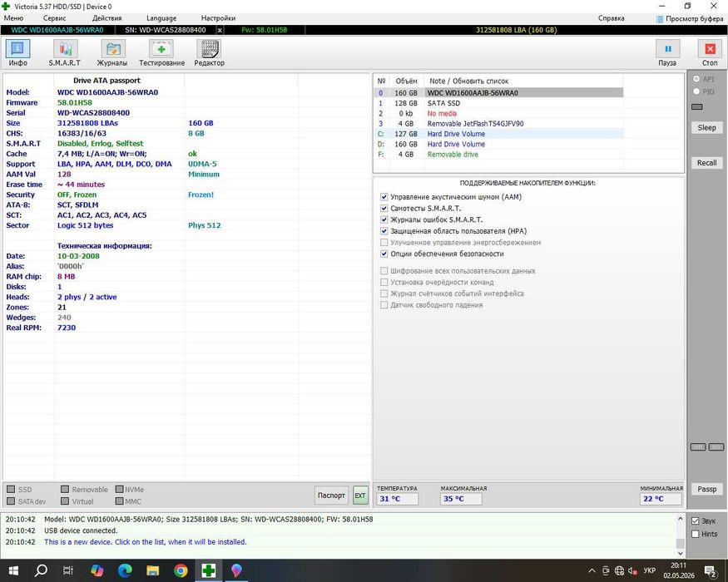Image resolution: width=728 pixels, height=582 pixels.
Task: Show hidden tray icons chevron
Action: click(x=592, y=570)
